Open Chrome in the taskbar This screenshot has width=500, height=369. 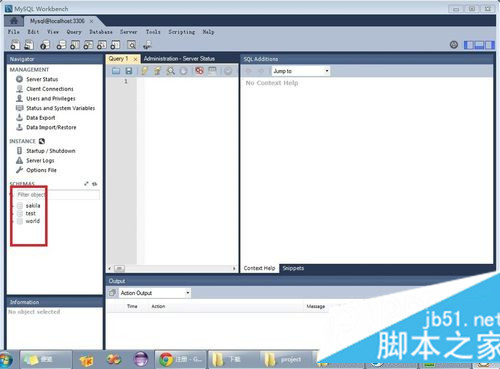(x=181, y=359)
